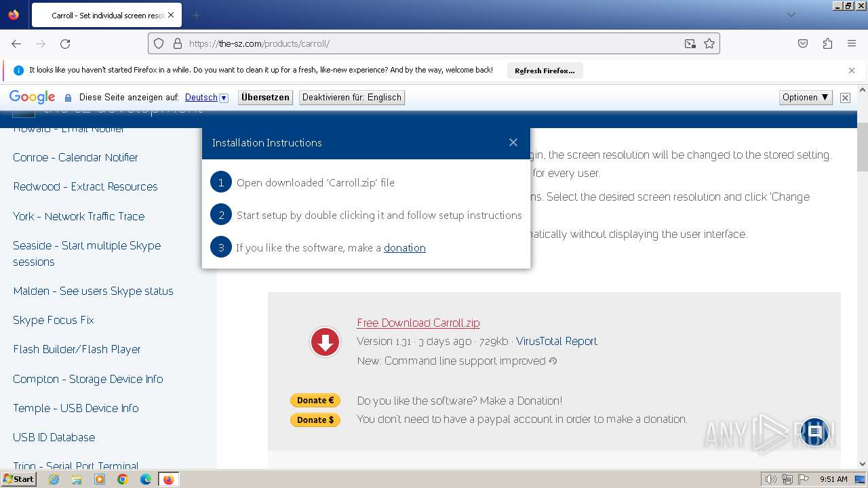Click the Donate $ button
The image size is (868, 488).
pos(315,420)
